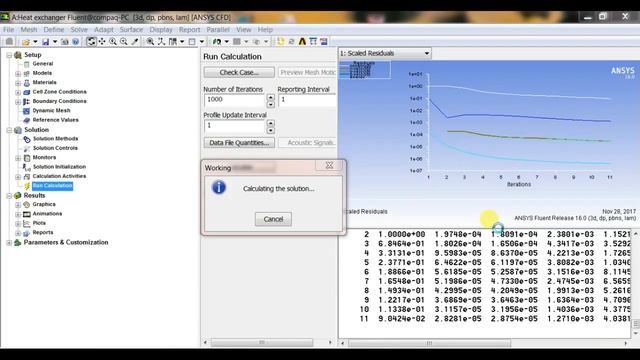The image size is (640, 360).
Task: Click the Plots chart icon in tree
Action: (27, 223)
